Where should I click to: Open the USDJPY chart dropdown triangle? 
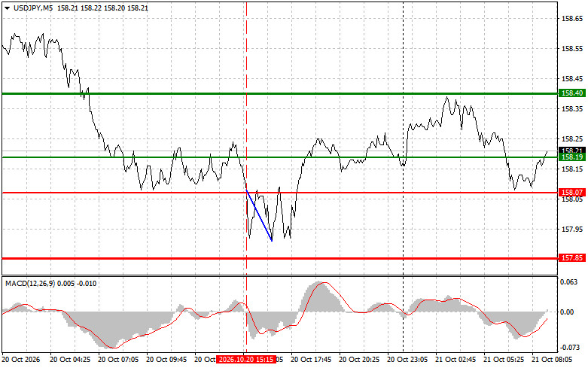pyautogui.click(x=7, y=8)
